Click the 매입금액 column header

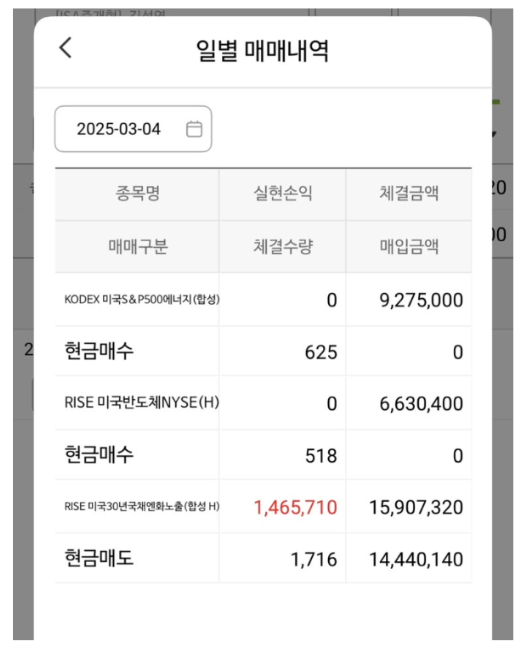pyautogui.click(x=409, y=246)
